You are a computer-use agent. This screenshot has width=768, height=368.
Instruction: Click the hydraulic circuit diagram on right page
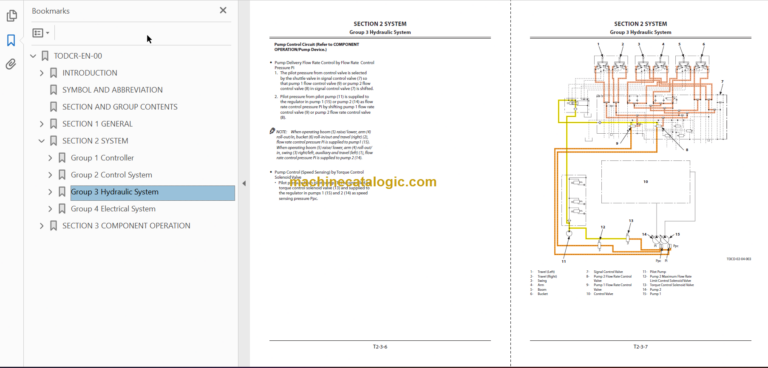(x=641, y=153)
